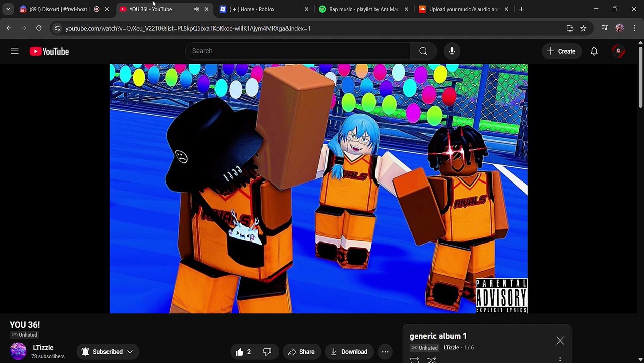This screenshot has width=644, height=363.
Task: Toggle loop playlist in playlist panel
Action: [x=414, y=359]
